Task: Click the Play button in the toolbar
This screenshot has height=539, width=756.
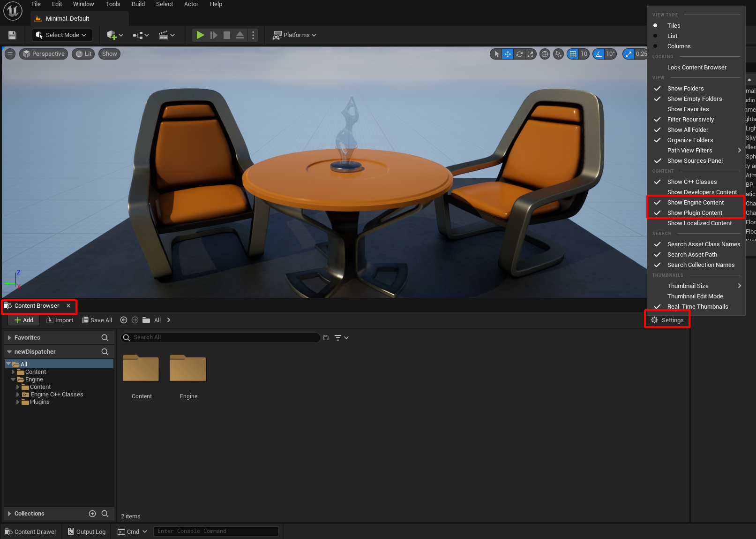Action: pyautogui.click(x=200, y=35)
